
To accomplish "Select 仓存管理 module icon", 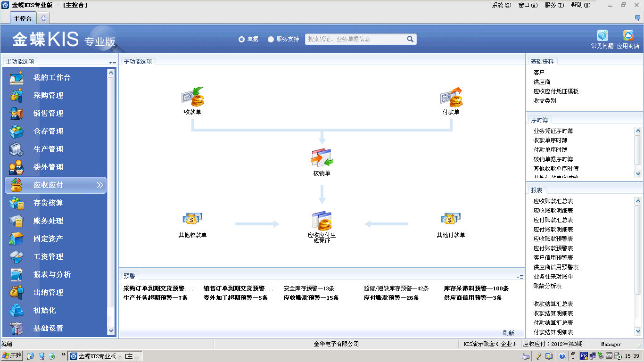I will click(x=17, y=131).
